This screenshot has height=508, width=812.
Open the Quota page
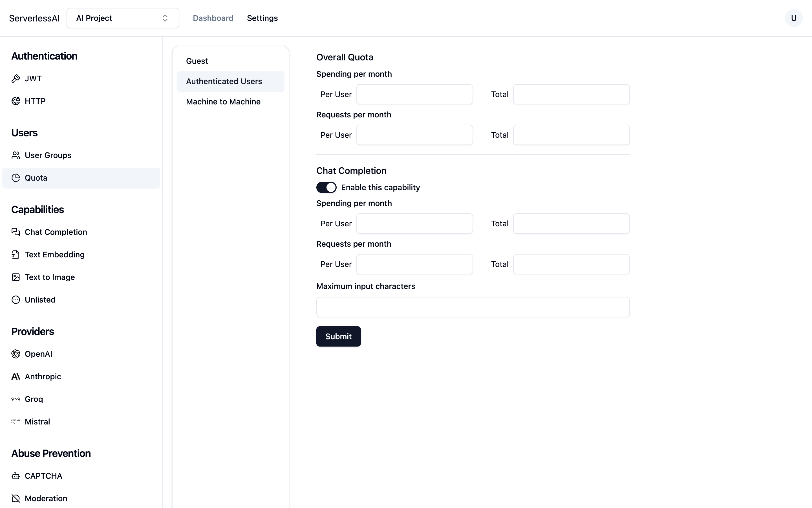[x=81, y=178]
